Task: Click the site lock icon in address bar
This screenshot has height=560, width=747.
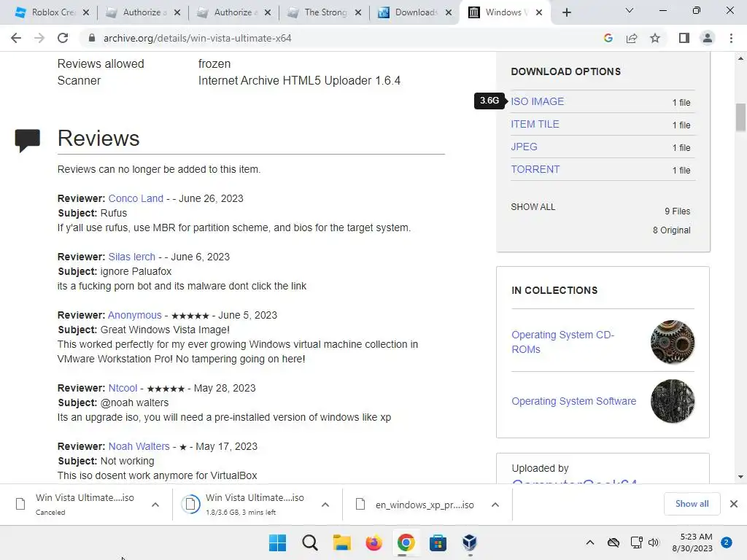Action: (x=92, y=38)
